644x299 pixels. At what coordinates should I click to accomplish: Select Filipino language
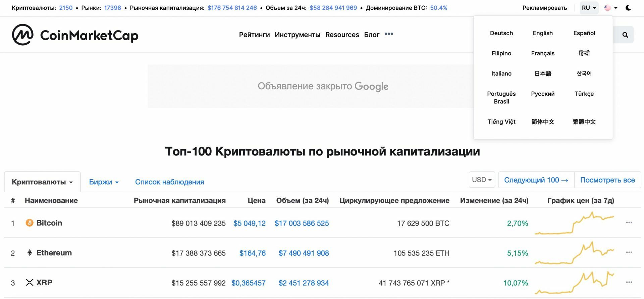click(x=501, y=53)
